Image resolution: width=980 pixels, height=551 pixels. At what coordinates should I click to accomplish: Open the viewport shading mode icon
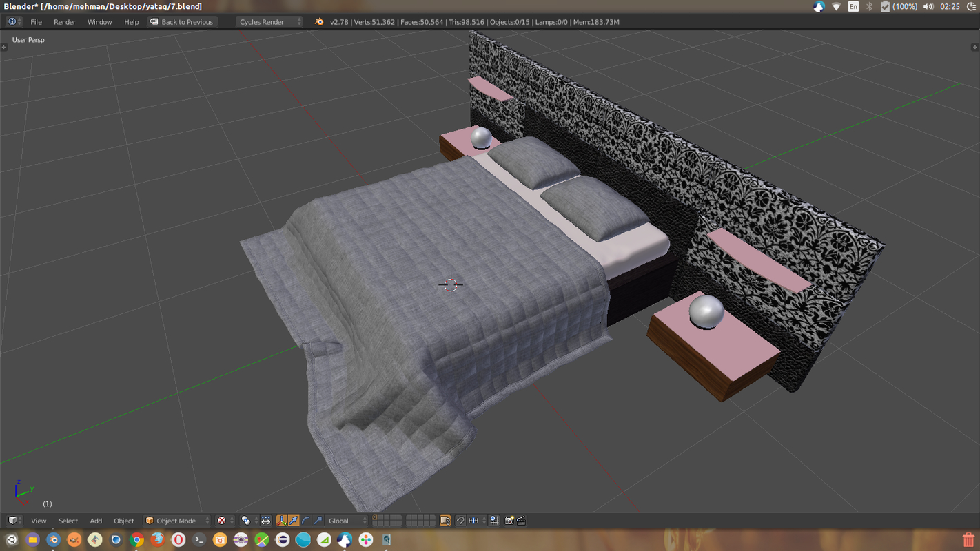(x=223, y=521)
